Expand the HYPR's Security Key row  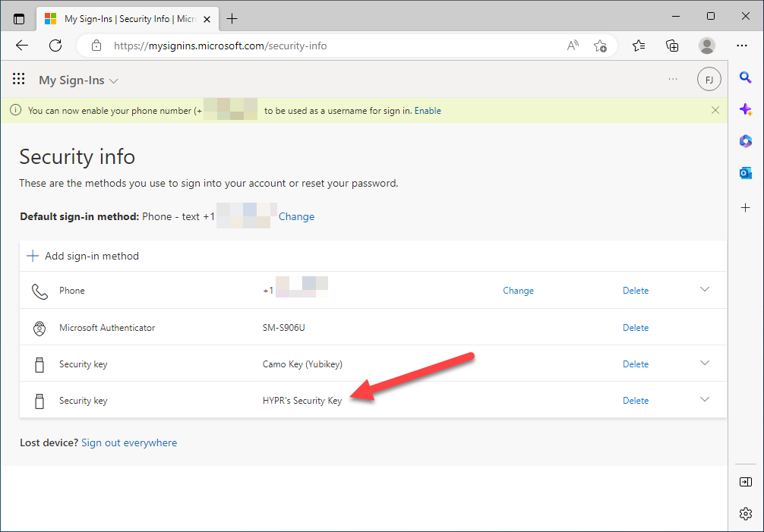(x=705, y=400)
